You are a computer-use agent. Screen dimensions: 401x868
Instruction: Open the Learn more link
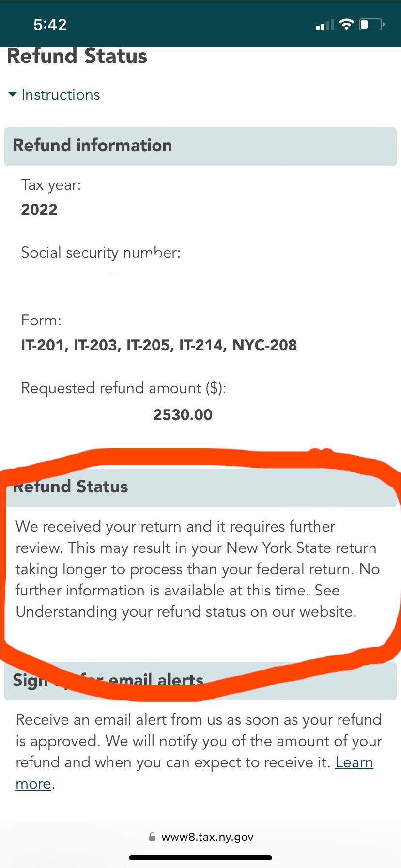pos(354,762)
